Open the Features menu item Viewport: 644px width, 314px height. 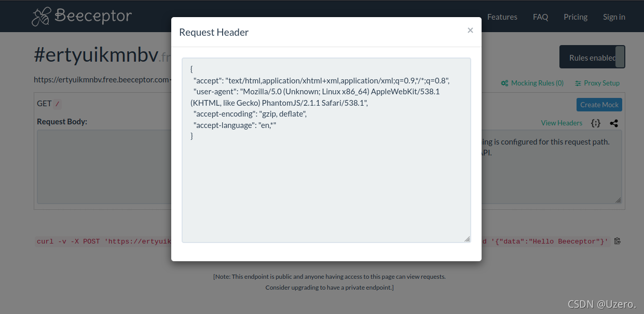click(x=502, y=17)
